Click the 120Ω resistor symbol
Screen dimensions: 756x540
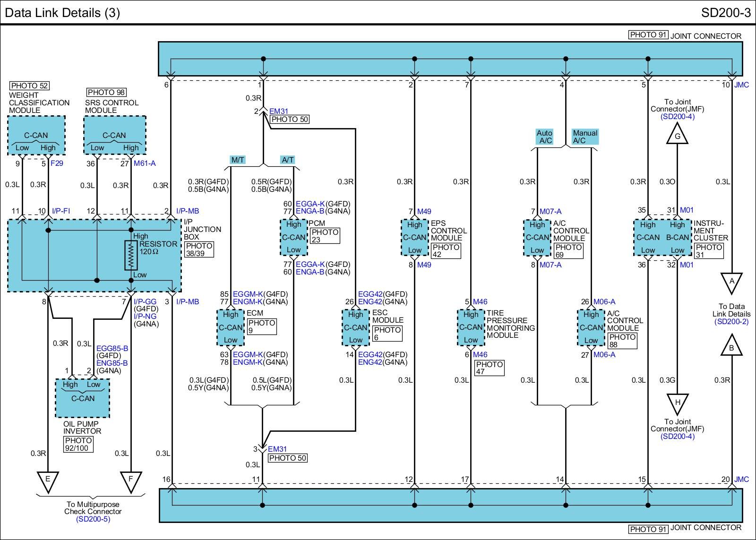tap(131, 255)
